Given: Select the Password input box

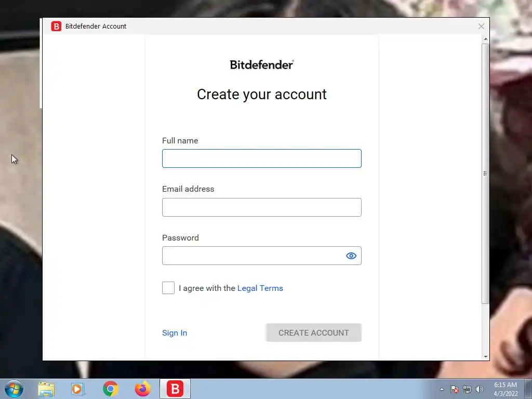Looking at the screenshot, I should [262, 256].
